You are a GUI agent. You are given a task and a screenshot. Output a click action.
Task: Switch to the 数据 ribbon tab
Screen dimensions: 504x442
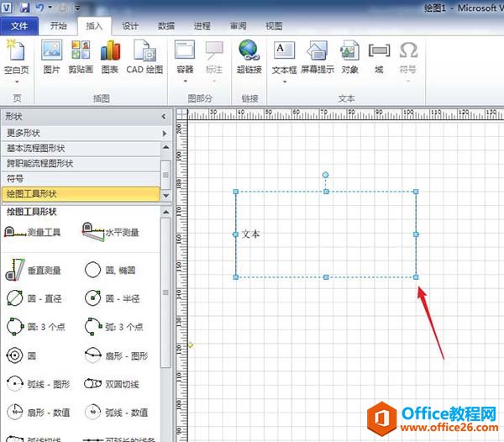tap(166, 26)
